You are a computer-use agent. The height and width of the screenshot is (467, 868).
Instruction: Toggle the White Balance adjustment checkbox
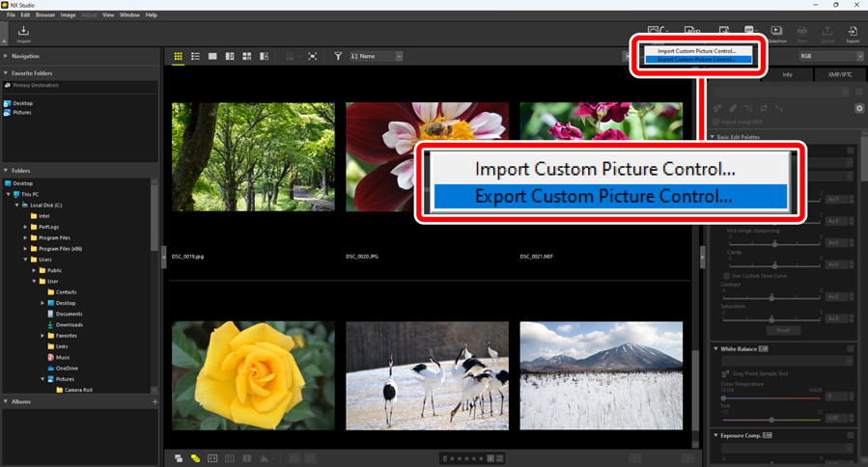point(851,348)
